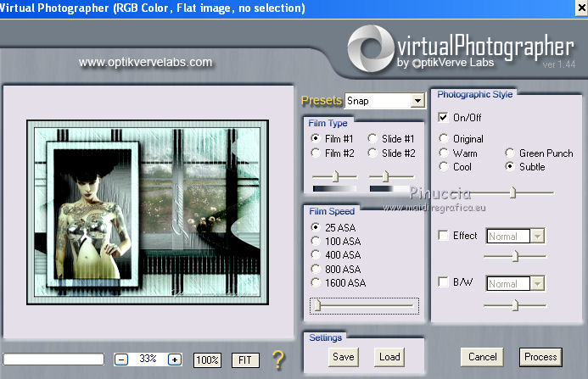Adjust the Photographic Style strength slider
Screen dimensions: 588x379
(x=513, y=192)
